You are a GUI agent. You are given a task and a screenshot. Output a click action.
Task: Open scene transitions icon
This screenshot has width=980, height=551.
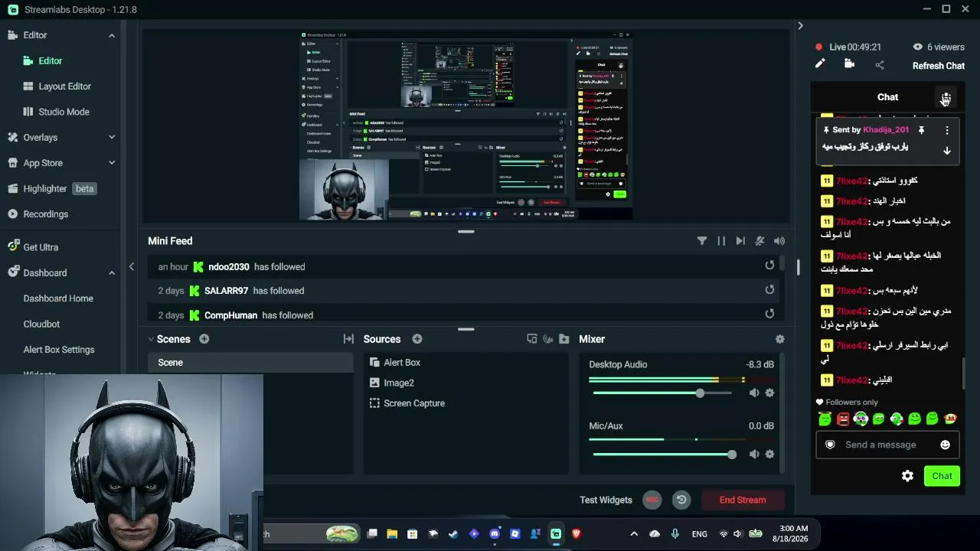[348, 339]
